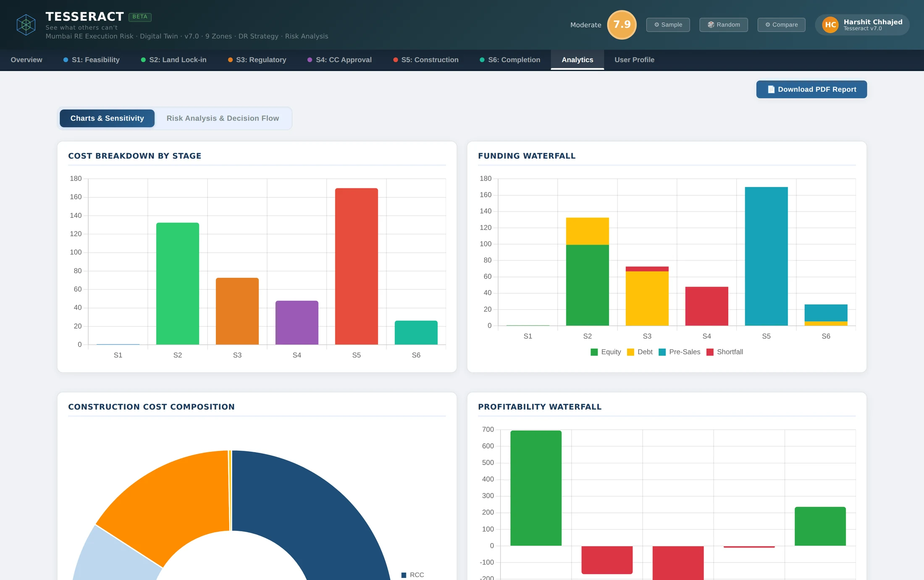Load the Sample scenario
924x580 pixels.
(x=668, y=25)
